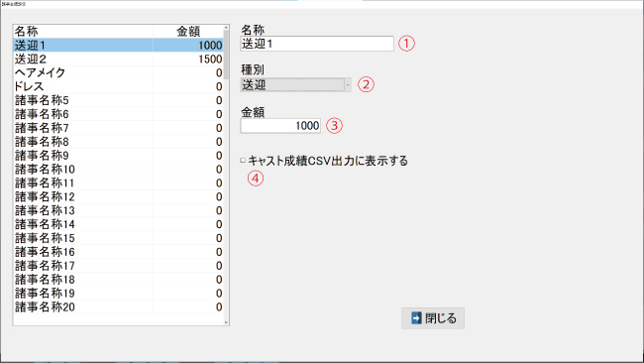This screenshot has width=644, height=363.
Task: Click the 0 amount cell for ヘアメイク
Action: coord(188,72)
